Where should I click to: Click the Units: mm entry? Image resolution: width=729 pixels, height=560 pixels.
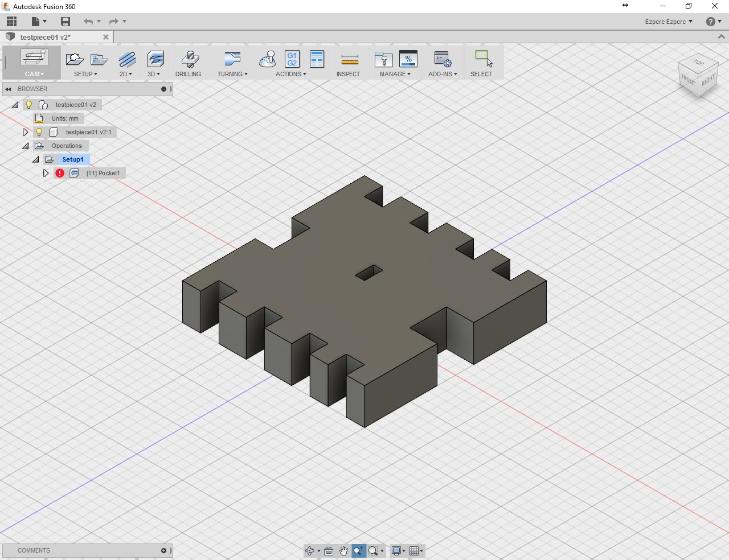point(65,118)
